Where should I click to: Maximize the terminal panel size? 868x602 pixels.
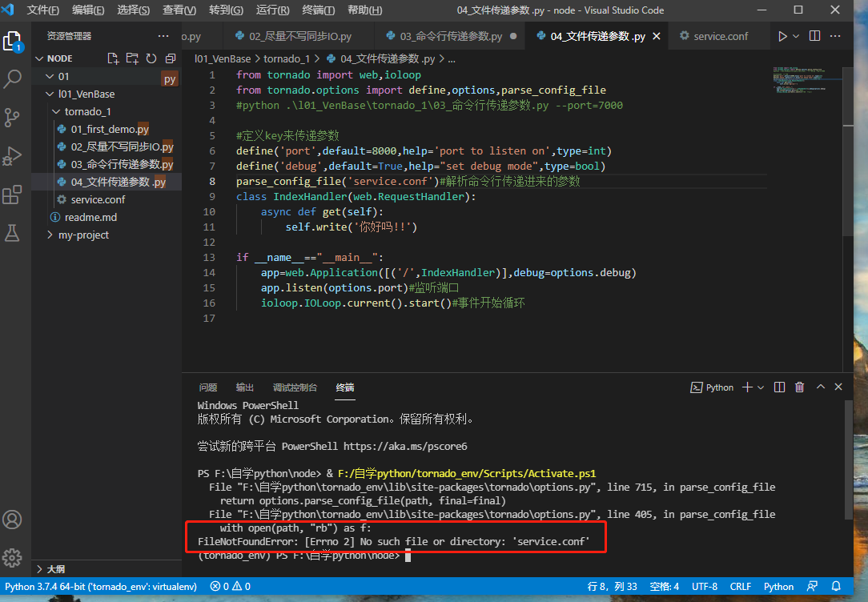tap(821, 387)
